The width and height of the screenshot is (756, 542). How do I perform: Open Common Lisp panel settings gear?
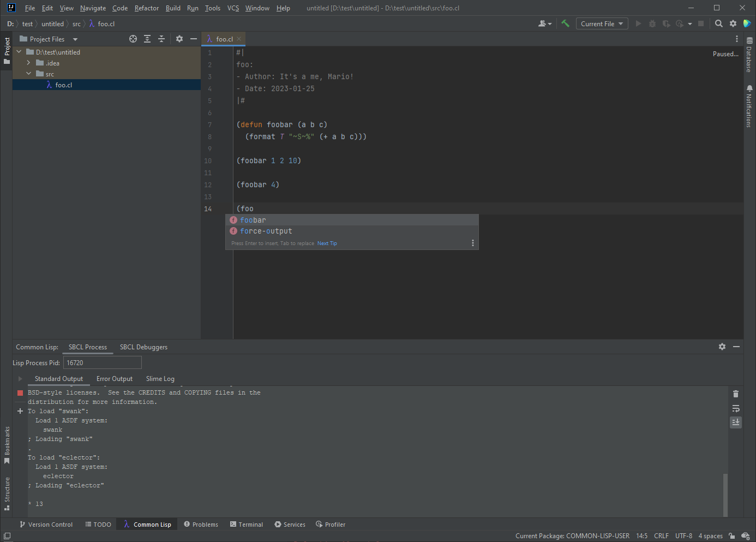(722, 347)
